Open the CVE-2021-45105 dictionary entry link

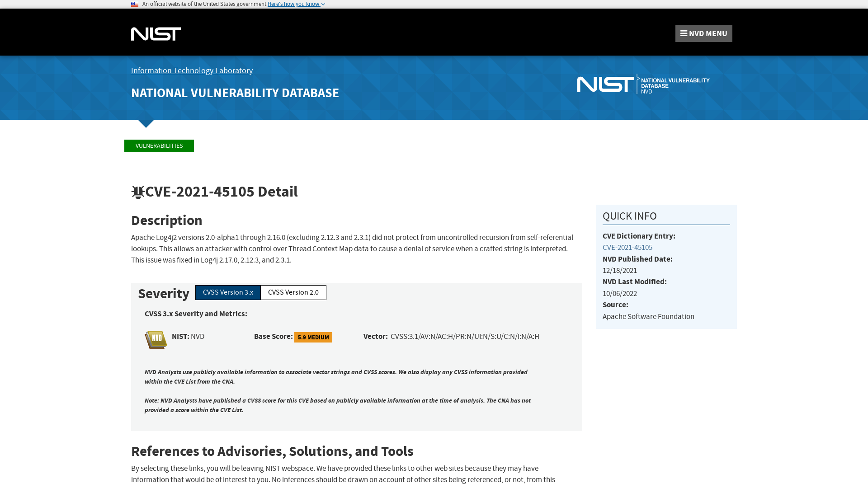[627, 248]
